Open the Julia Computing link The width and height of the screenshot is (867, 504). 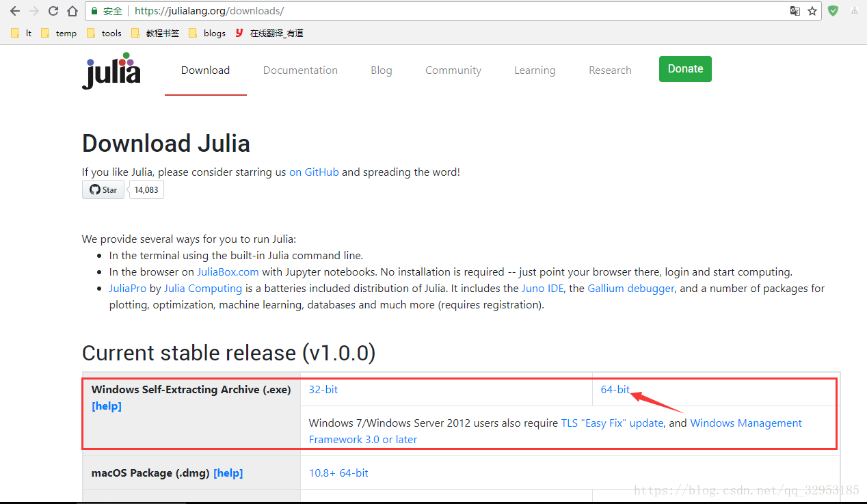[203, 289]
